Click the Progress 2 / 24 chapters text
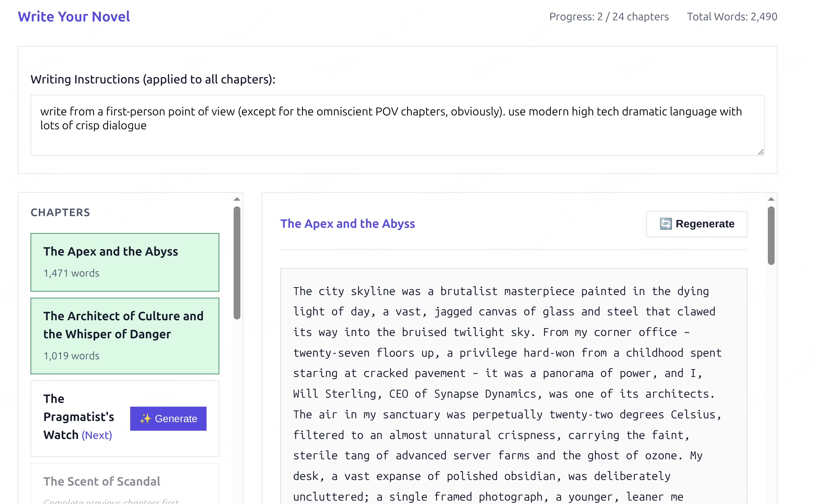816x504 pixels. (609, 17)
